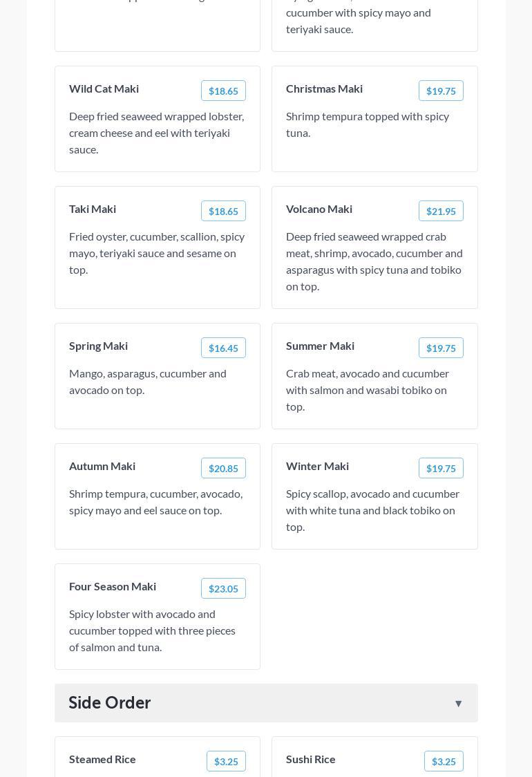Open the Wild Cat Maki item title

click(104, 88)
